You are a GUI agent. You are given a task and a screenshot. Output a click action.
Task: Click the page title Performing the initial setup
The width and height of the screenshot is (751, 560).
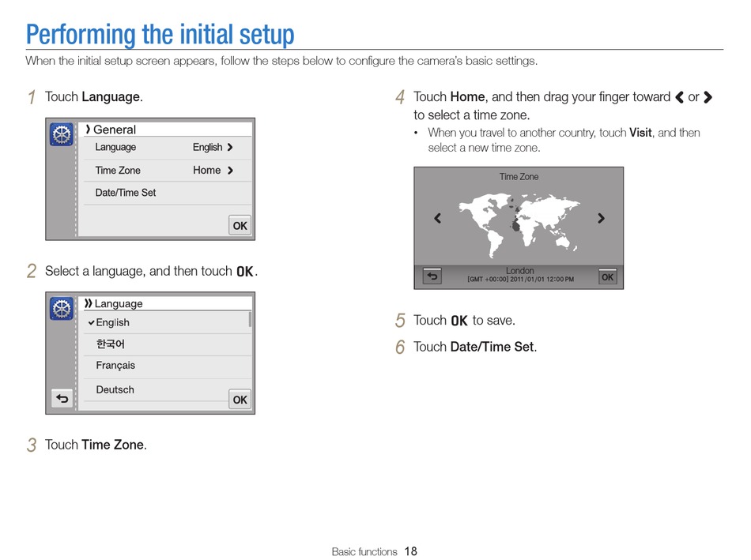click(160, 35)
